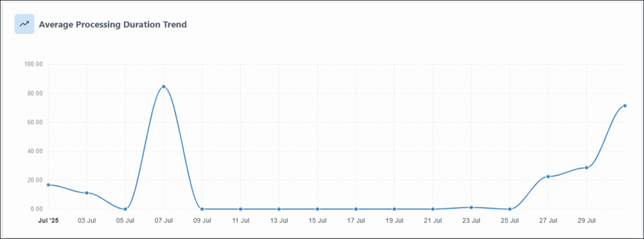Click the 27 Jul x-axis label

[548, 221]
